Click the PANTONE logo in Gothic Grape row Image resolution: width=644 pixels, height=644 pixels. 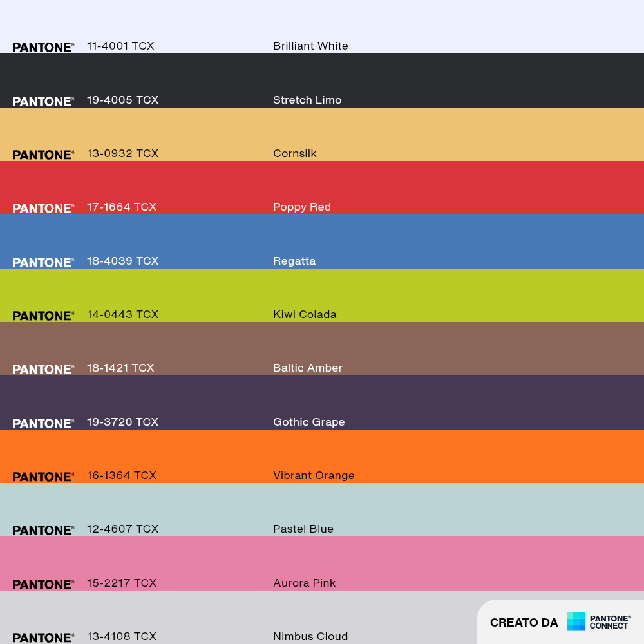(x=43, y=424)
